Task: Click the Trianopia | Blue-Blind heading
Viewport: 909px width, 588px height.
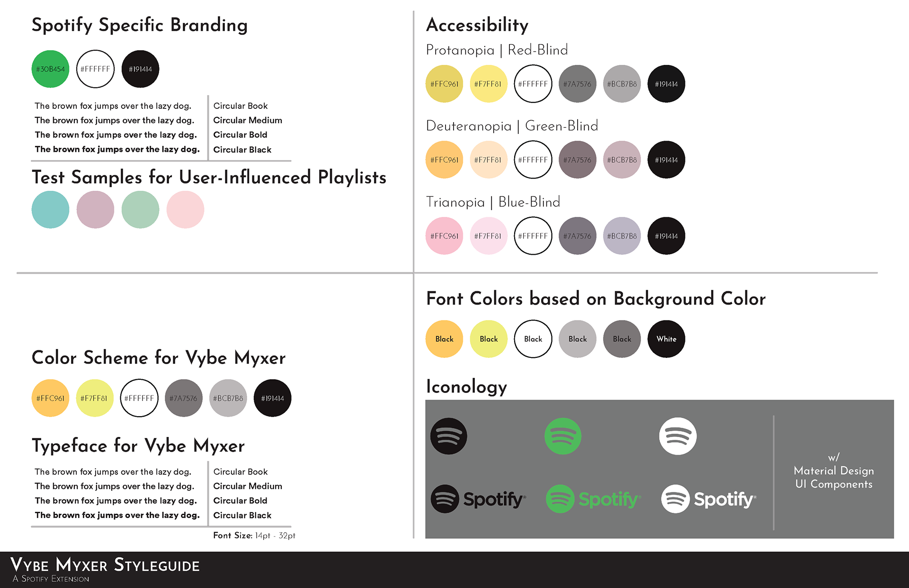Action: [x=493, y=202]
